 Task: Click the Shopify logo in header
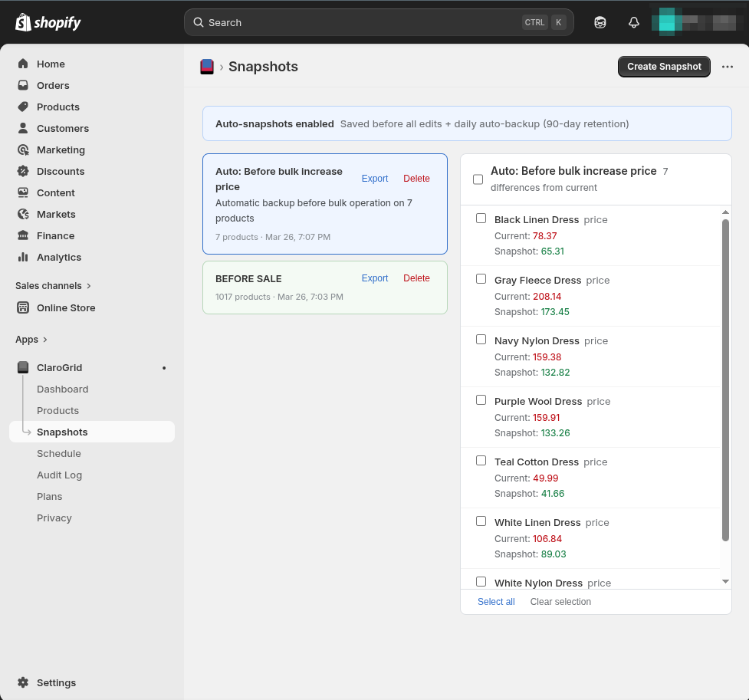[48, 22]
